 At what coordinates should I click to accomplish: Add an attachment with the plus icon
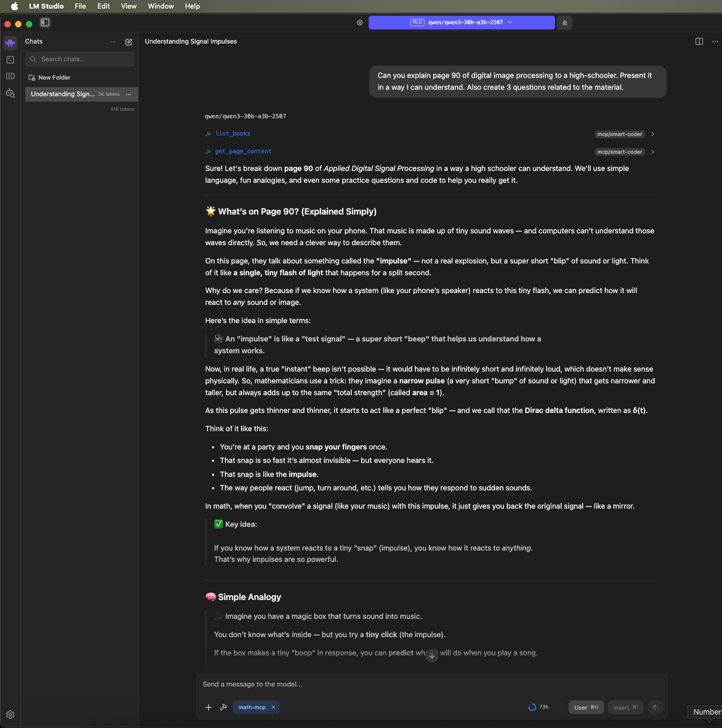pyautogui.click(x=209, y=707)
